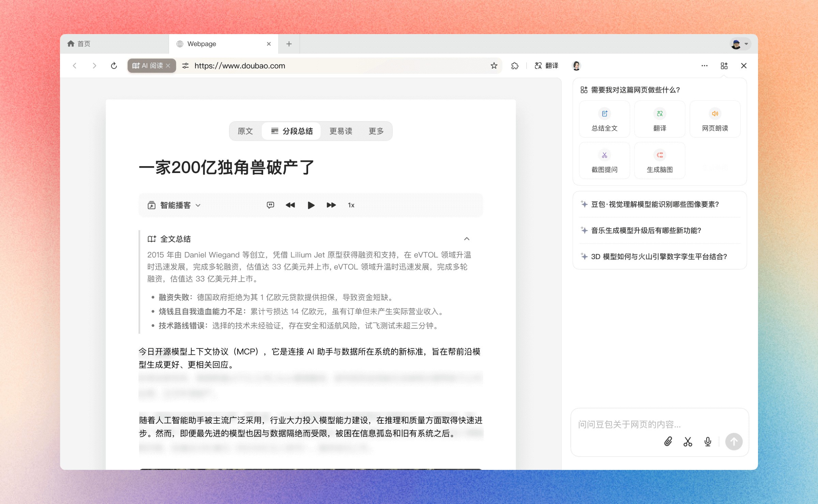Open the site settings icon beside URL
This screenshot has width=818, height=504.
click(185, 66)
